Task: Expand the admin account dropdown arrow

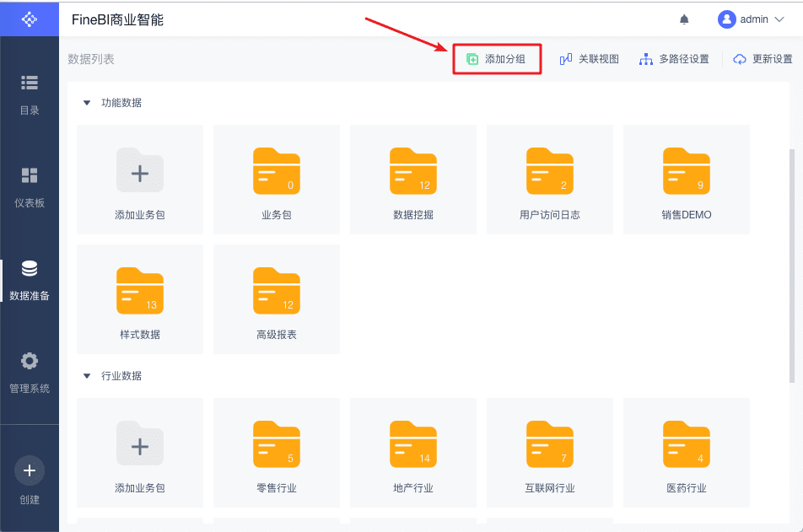Action: point(779,19)
